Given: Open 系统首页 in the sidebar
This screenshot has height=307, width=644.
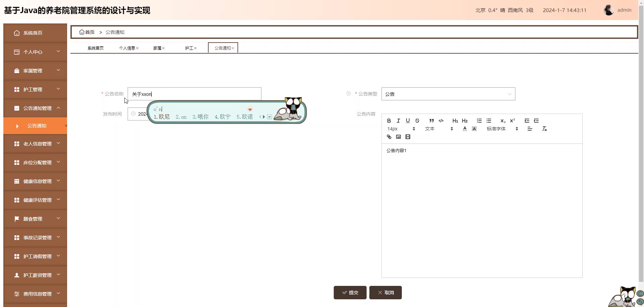Looking at the screenshot, I should point(35,33).
